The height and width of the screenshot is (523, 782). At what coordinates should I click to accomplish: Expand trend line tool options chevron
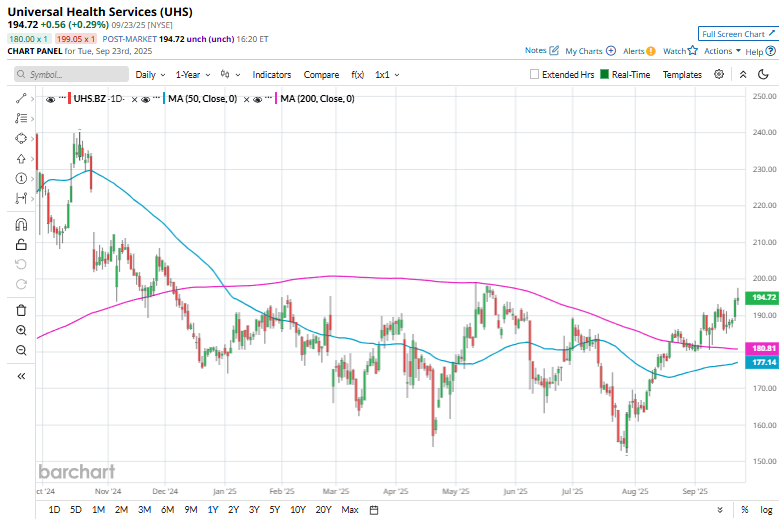pyautogui.click(x=32, y=99)
